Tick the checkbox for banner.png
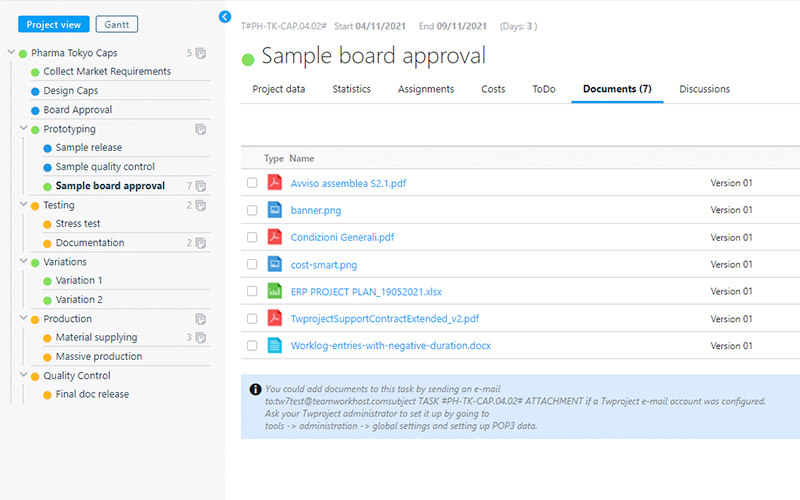 (x=252, y=210)
